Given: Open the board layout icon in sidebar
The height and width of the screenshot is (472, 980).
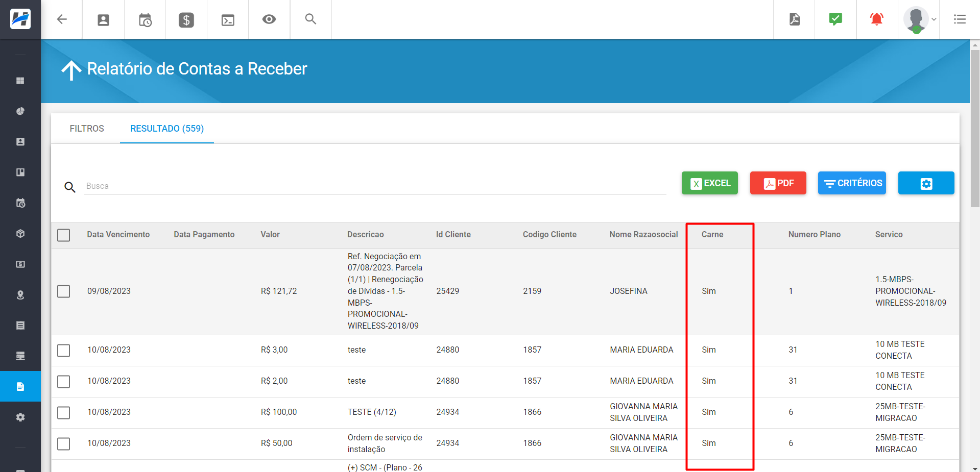Looking at the screenshot, I should point(20,172).
